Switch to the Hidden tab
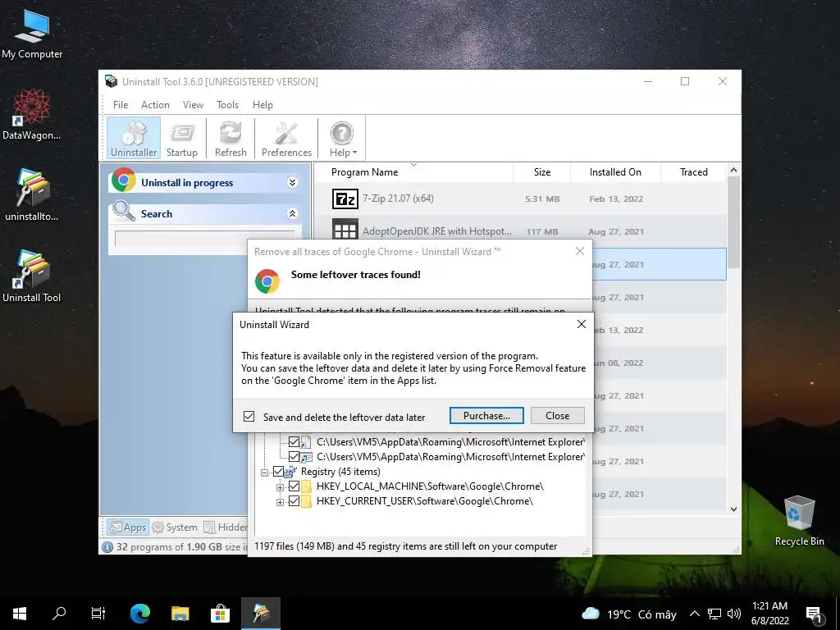 226,527
